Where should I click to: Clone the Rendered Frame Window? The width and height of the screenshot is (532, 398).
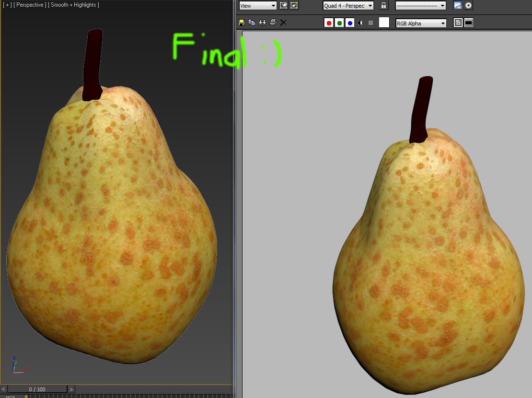pos(262,23)
